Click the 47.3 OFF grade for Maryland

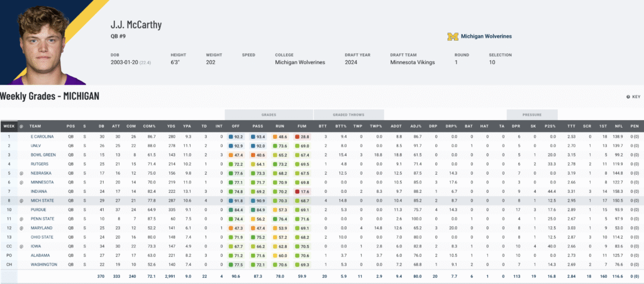(x=236, y=228)
